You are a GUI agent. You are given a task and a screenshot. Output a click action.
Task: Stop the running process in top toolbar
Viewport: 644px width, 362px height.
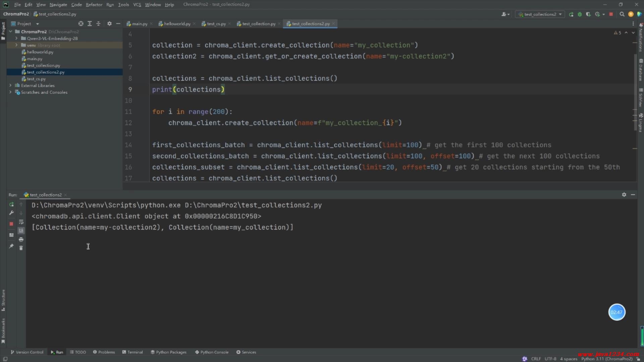[611, 14]
